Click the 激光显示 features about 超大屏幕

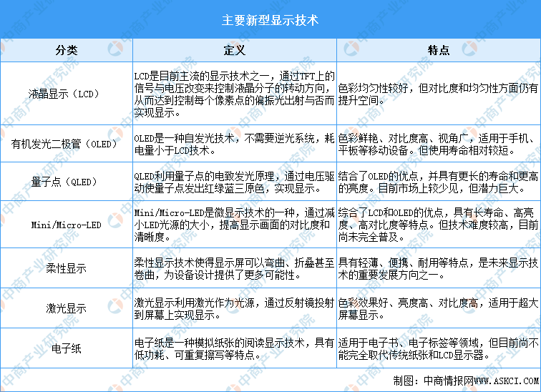(x=438, y=309)
